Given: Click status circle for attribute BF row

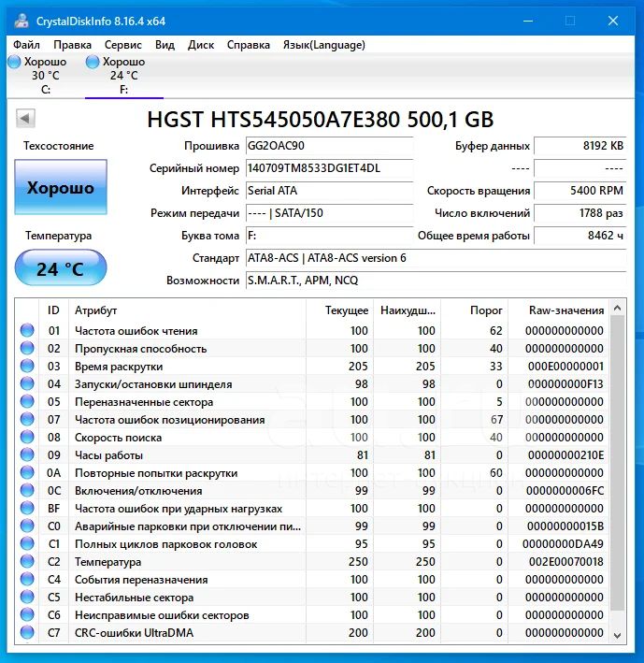Looking at the screenshot, I should pos(27,508).
